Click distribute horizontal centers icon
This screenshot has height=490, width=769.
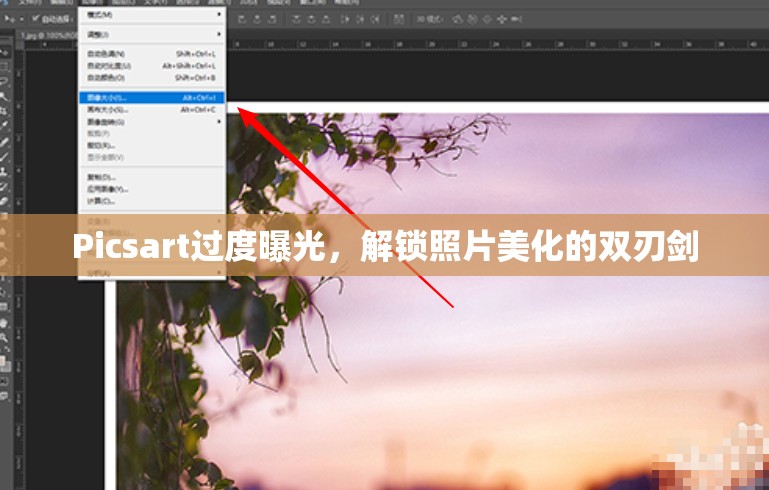pyautogui.click(x=360, y=19)
